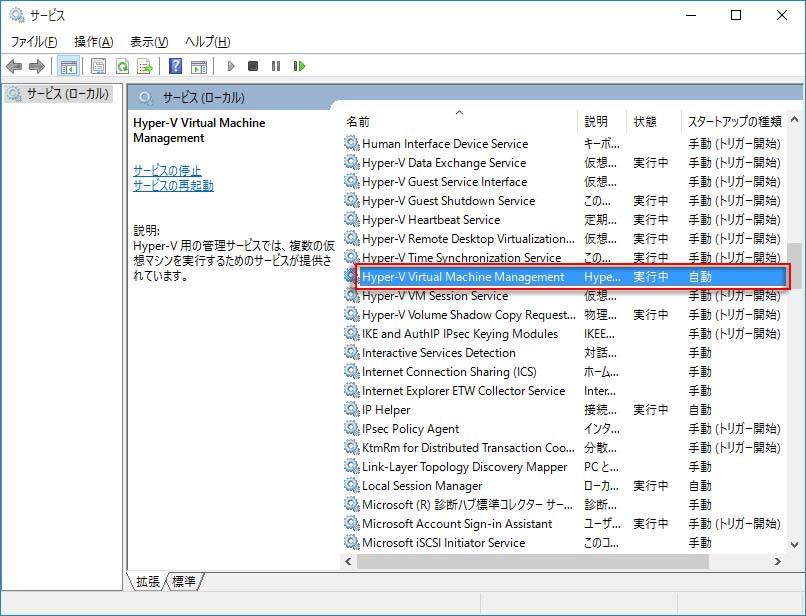Sort by スタートアップの種類 column header

734,121
